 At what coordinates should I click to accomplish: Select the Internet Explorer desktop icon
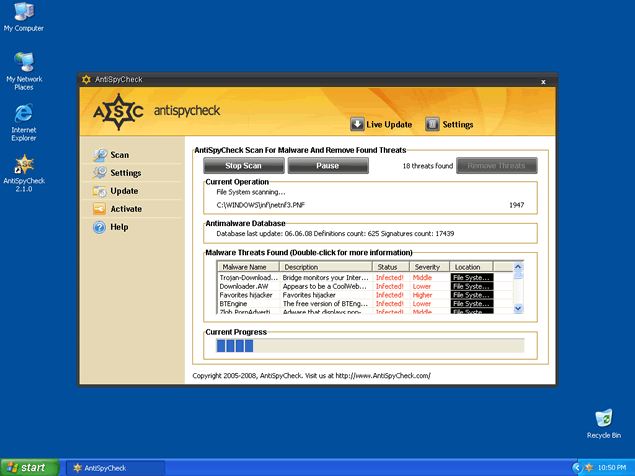tap(23, 121)
